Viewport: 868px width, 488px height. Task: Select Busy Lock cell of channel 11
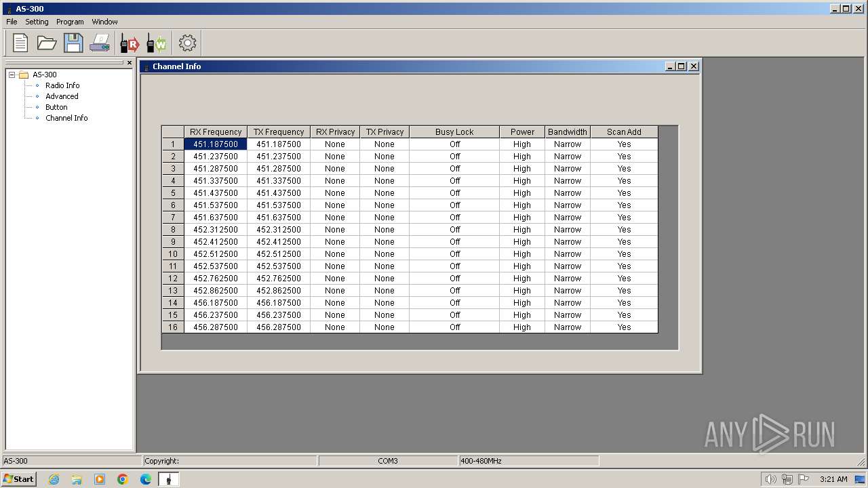pyautogui.click(x=454, y=266)
